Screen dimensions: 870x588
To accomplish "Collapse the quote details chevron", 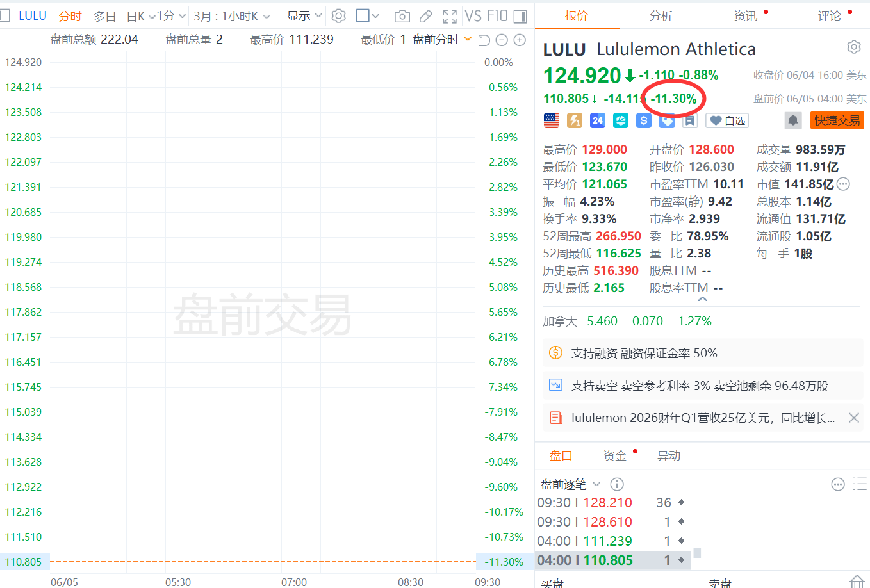I will (x=703, y=298).
